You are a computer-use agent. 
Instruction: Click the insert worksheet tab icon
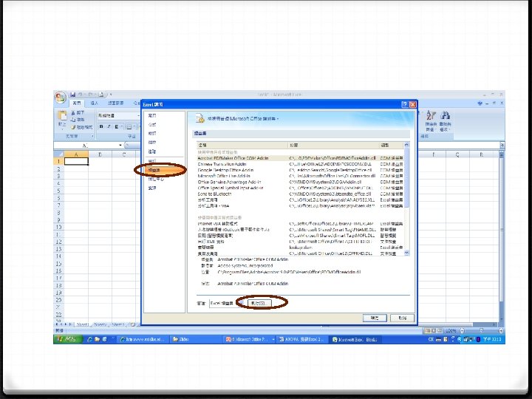coord(133,324)
